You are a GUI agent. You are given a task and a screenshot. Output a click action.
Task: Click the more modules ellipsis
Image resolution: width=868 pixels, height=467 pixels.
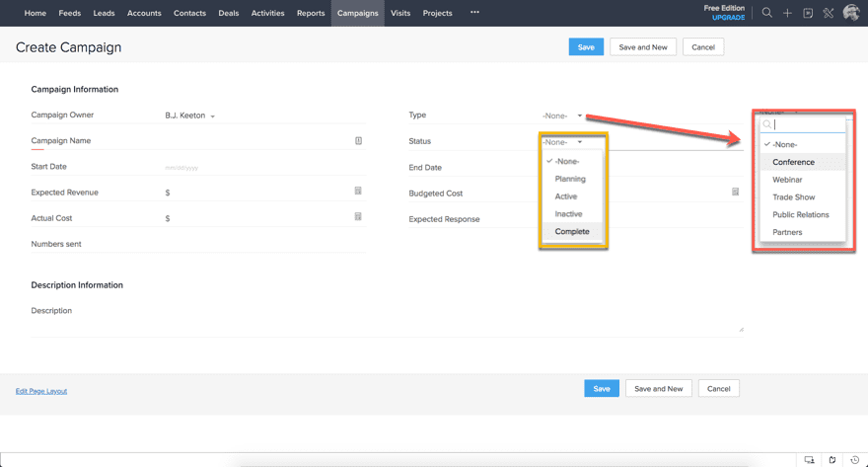click(x=474, y=12)
